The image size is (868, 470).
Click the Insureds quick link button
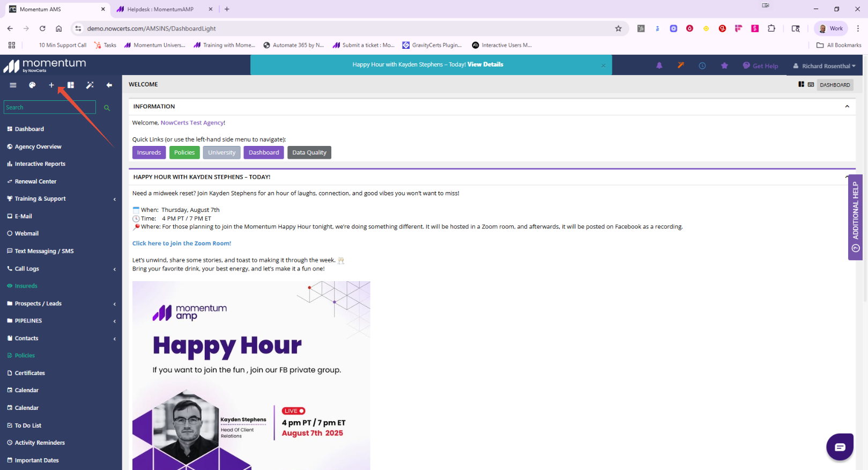click(149, 152)
